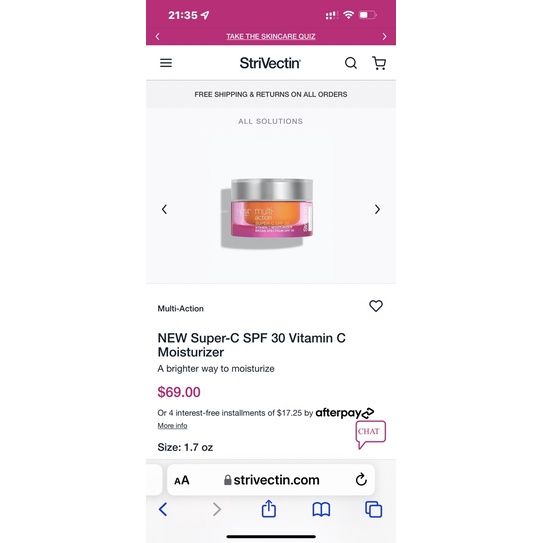Show next product image
This screenshot has height=543, width=543.
point(377,209)
